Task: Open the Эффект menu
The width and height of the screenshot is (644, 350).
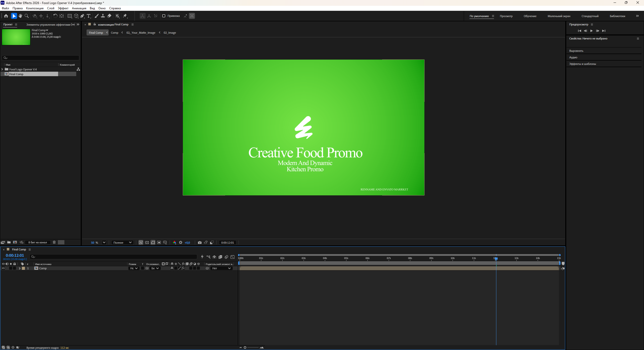Action: (63, 8)
